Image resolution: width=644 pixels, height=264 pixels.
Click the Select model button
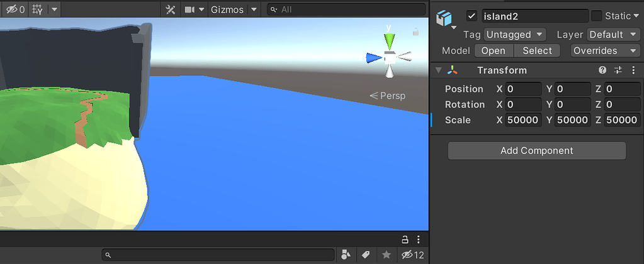click(537, 51)
